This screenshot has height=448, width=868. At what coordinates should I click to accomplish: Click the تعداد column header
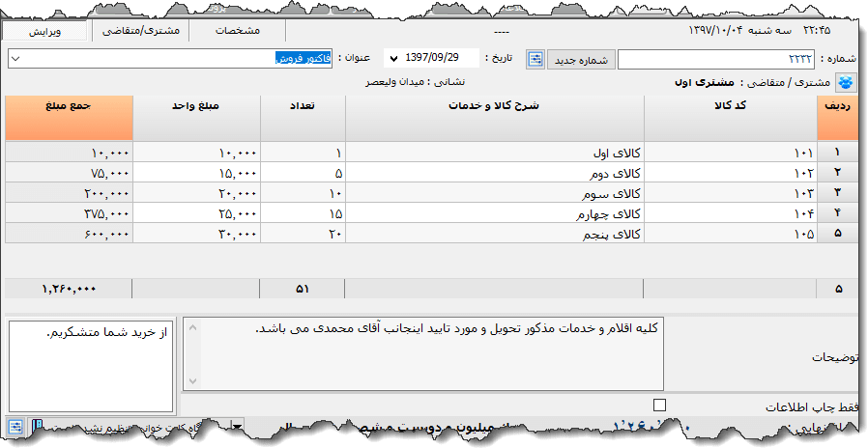click(x=303, y=117)
